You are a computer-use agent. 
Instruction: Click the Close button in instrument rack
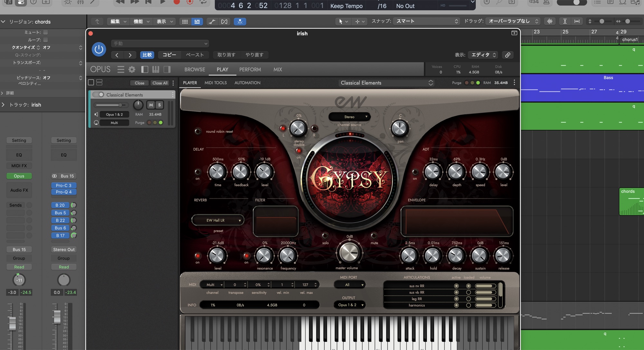pyautogui.click(x=139, y=83)
